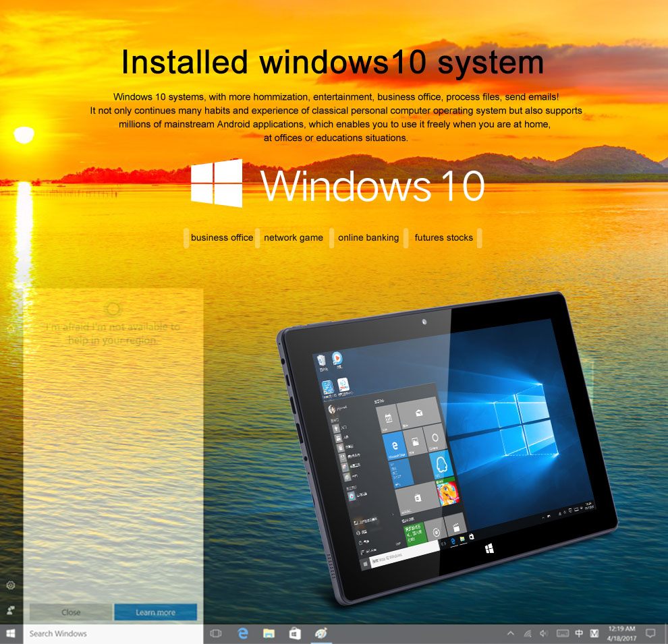Click the Start button
The height and width of the screenshot is (644, 668).
coord(9,633)
